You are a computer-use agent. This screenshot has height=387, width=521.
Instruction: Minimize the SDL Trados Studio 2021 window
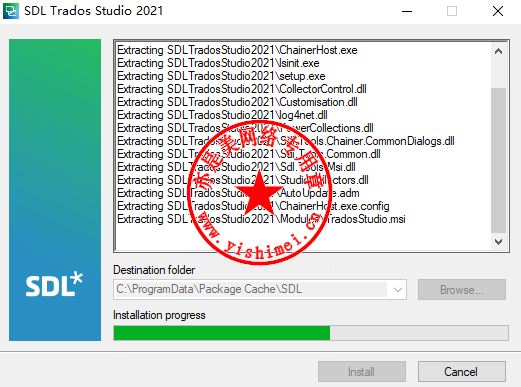pos(407,11)
